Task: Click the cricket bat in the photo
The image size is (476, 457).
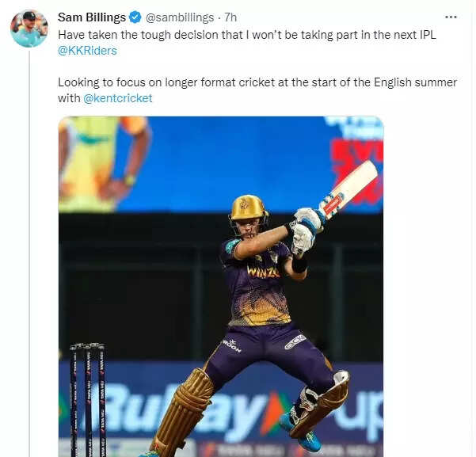Action: tap(349, 187)
